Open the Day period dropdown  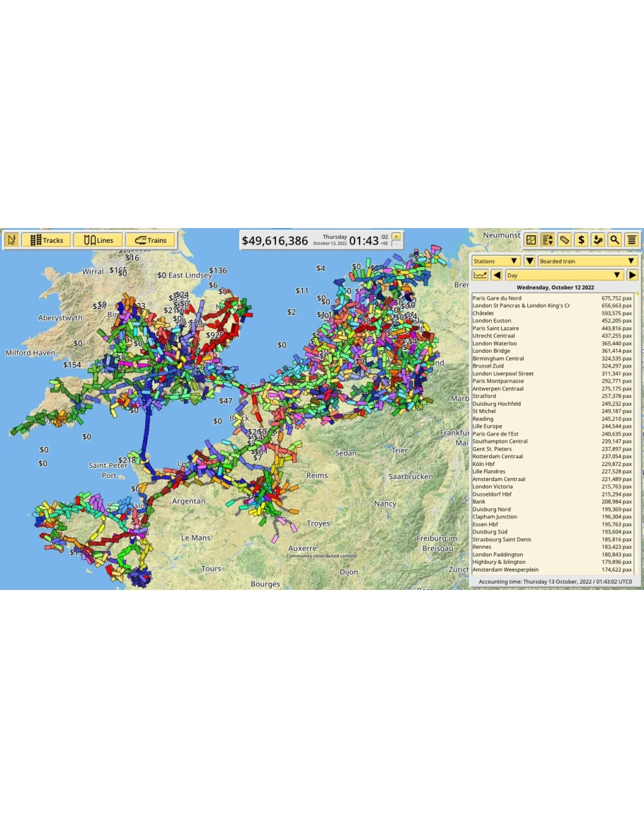click(x=563, y=275)
